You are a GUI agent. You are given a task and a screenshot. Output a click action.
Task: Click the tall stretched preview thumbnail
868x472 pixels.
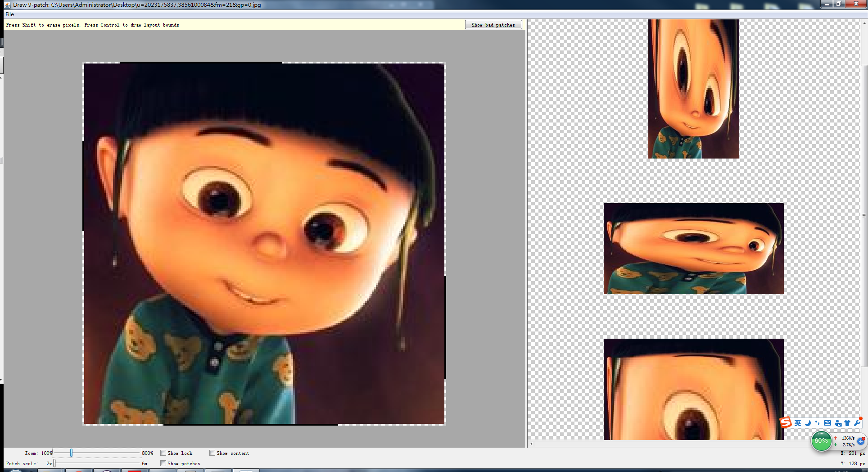(693, 89)
